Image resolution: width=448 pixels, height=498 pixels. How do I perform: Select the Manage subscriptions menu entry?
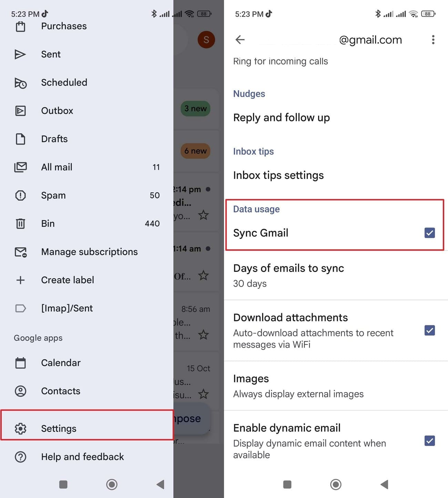[x=87, y=252]
